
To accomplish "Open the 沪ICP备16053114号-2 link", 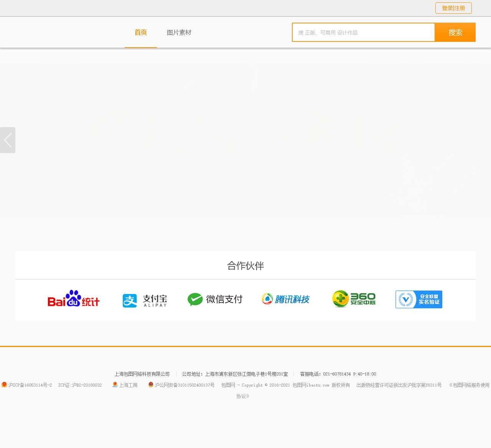I will [x=30, y=385].
